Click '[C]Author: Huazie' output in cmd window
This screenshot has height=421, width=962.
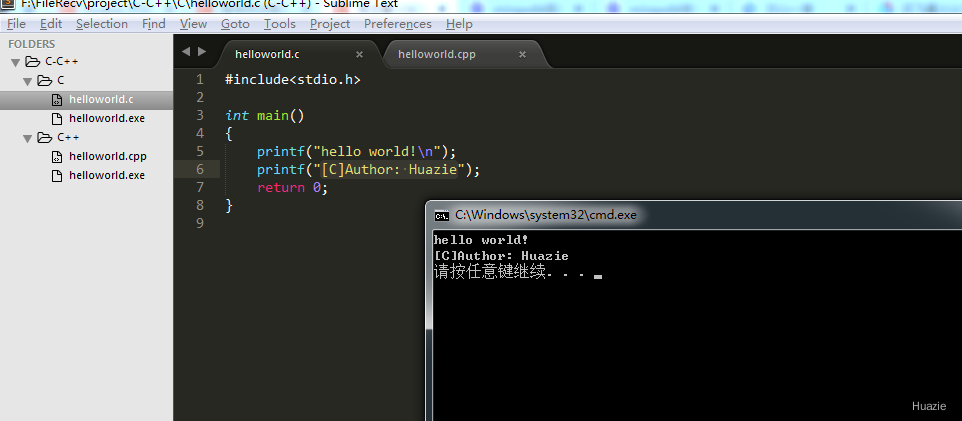(501, 256)
